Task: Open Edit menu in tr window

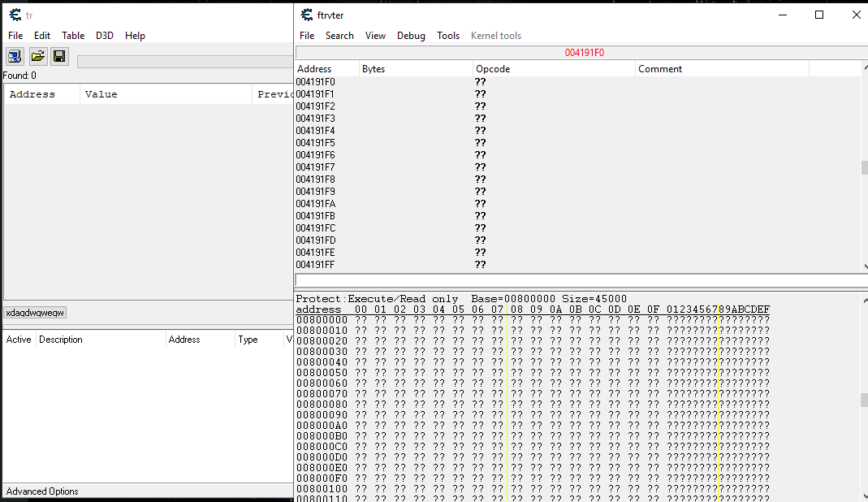Action: point(42,36)
